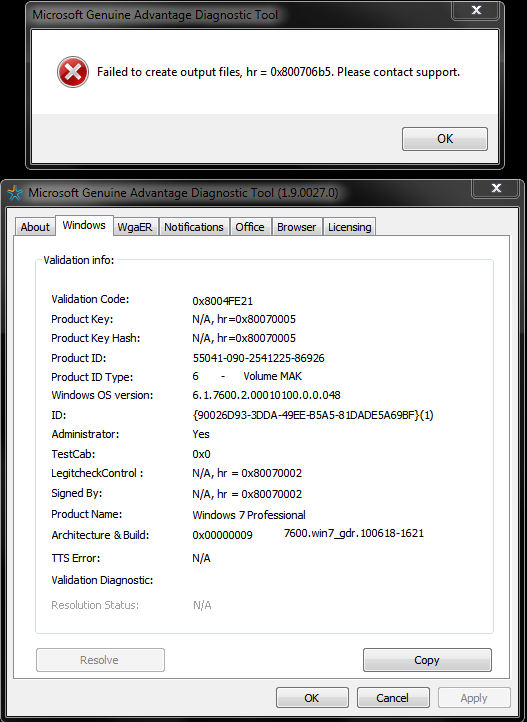
Task: Click architecture value 0x00000009
Action: click(x=222, y=535)
